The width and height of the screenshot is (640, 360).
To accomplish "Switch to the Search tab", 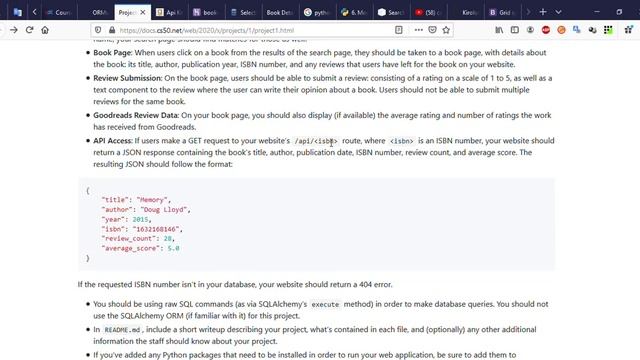I will click(391, 13).
